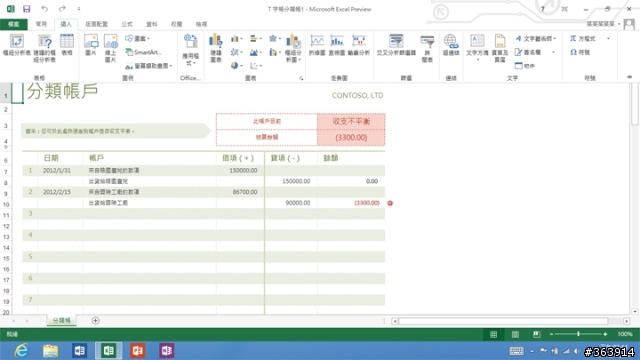
Task: Insert a Line sparkline (折線圖)
Action: tap(317, 45)
